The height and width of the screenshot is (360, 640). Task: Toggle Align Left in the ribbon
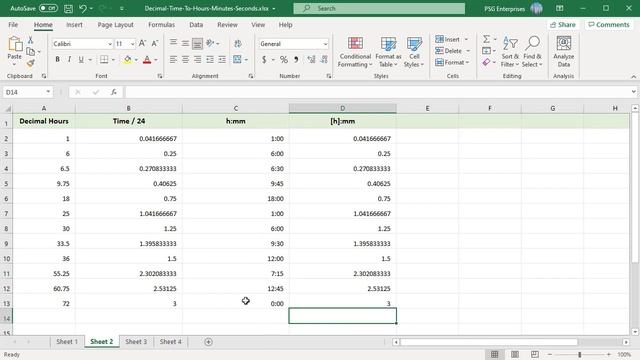[173, 60]
